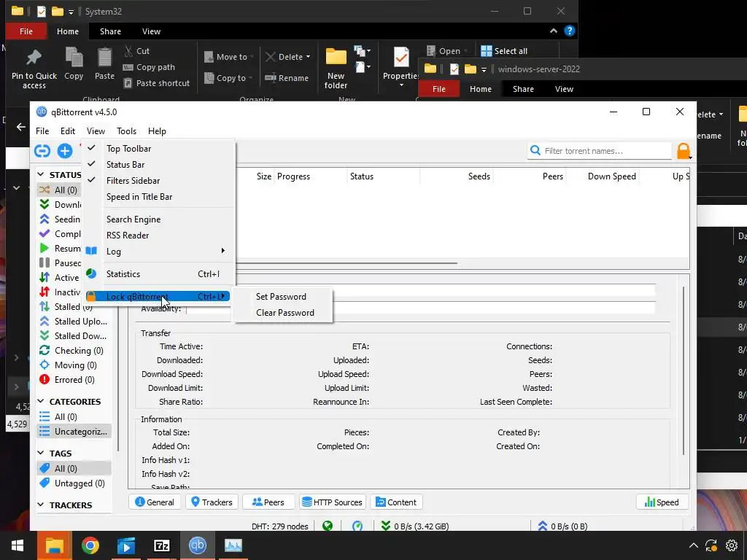Click the download speed status bar indicator
This screenshot has height=560, width=747.
click(415, 526)
